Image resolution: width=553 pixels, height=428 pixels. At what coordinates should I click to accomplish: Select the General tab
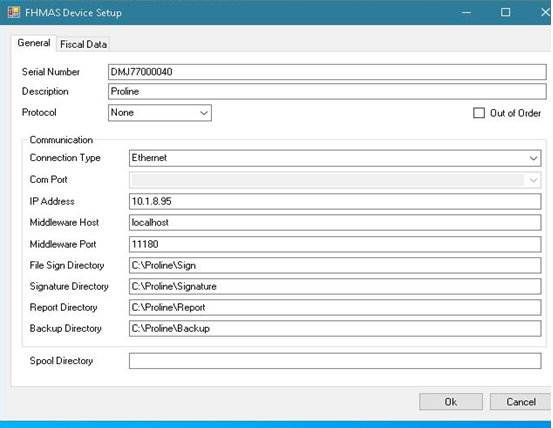click(34, 43)
